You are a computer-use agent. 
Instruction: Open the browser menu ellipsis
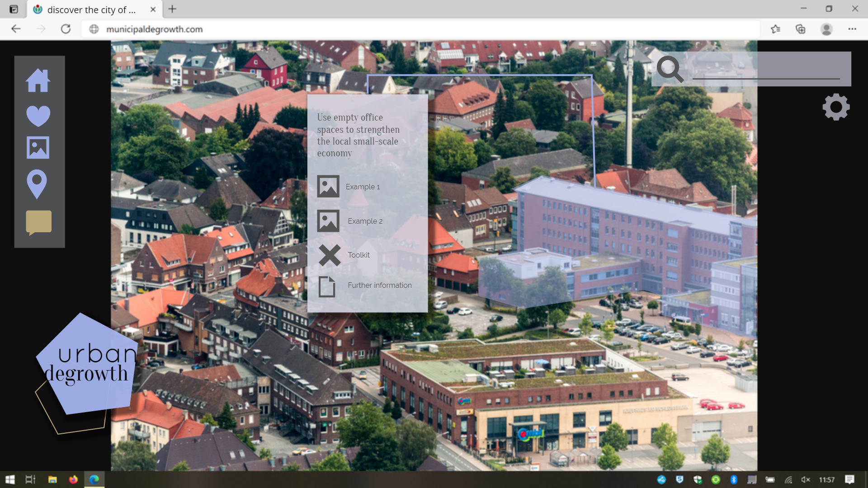tap(852, 29)
